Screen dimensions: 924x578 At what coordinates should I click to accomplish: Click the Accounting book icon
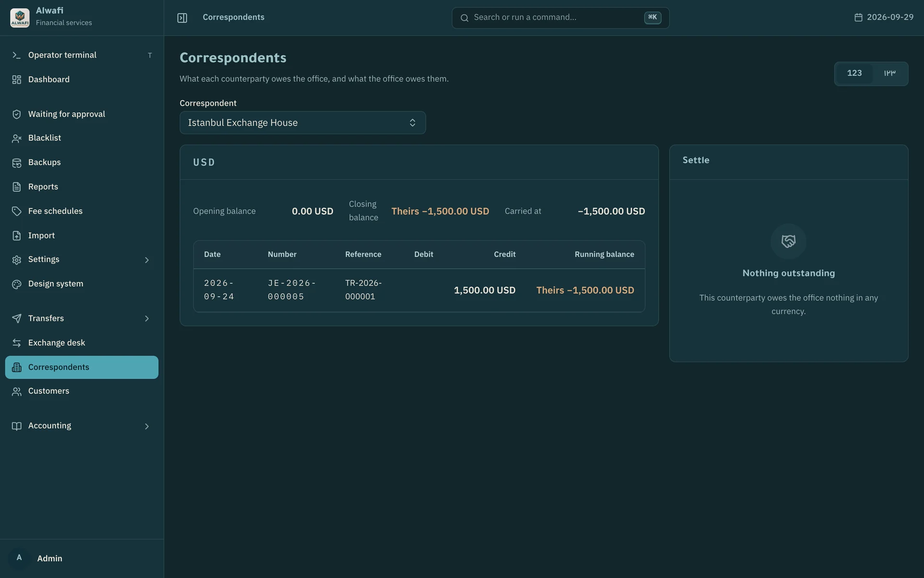pos(16,426)
